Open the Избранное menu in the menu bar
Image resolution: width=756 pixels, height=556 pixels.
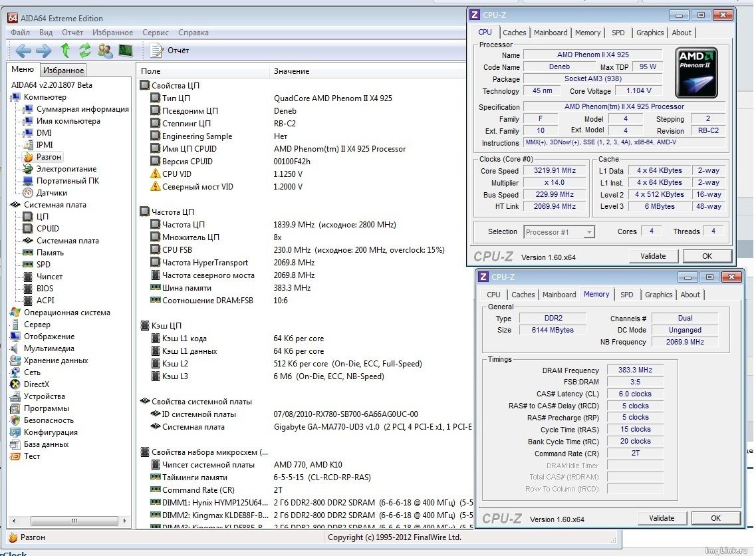113,33
